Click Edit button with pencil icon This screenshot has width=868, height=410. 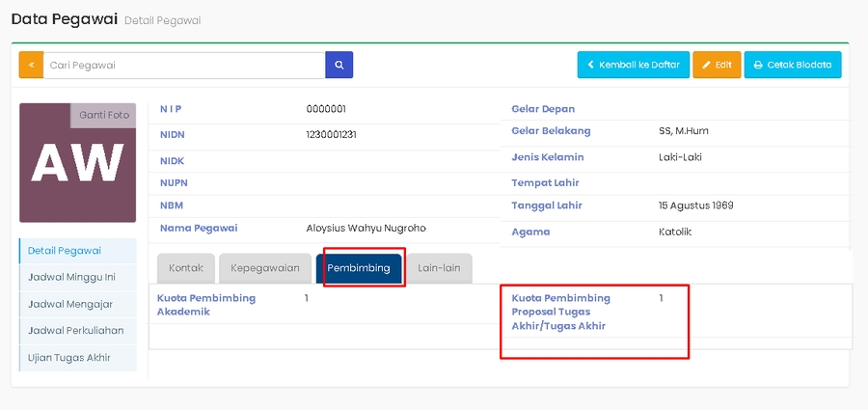717,65
